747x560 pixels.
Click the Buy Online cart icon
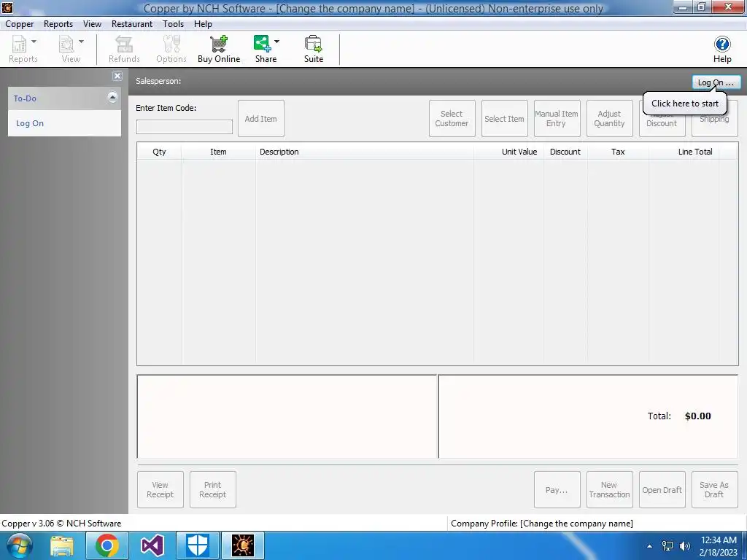[x=219, y=44]
